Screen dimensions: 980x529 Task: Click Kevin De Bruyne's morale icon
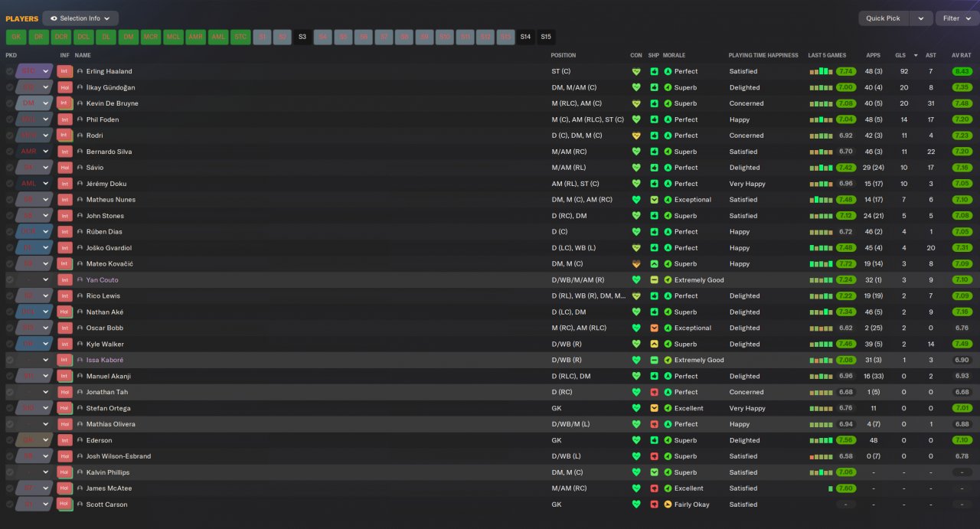[668, 103]
